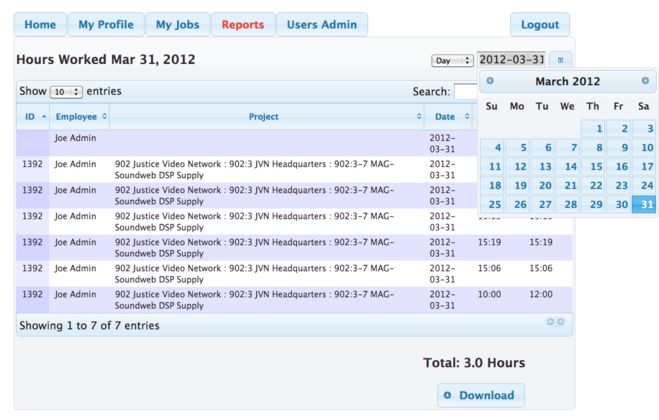The image size is (659, 420).
Task: Click the Download button
Action: 480,395
